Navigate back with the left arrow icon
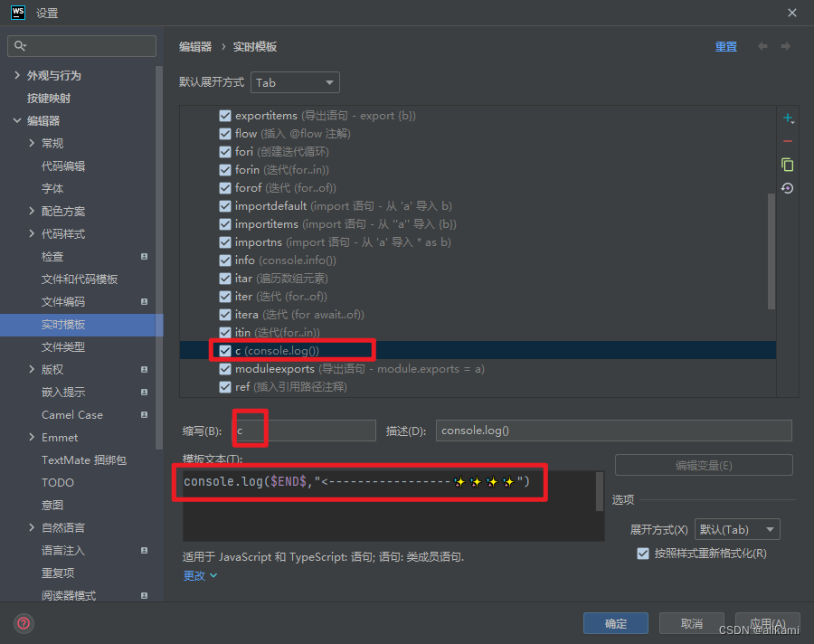 pos(762,46)
